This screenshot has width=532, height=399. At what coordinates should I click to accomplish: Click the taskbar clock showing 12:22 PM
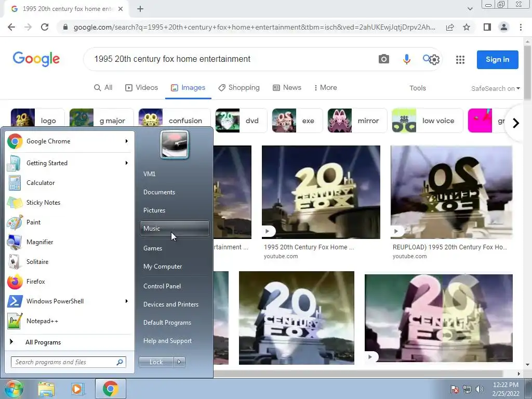pyautogui.click(x=506, y=389)
